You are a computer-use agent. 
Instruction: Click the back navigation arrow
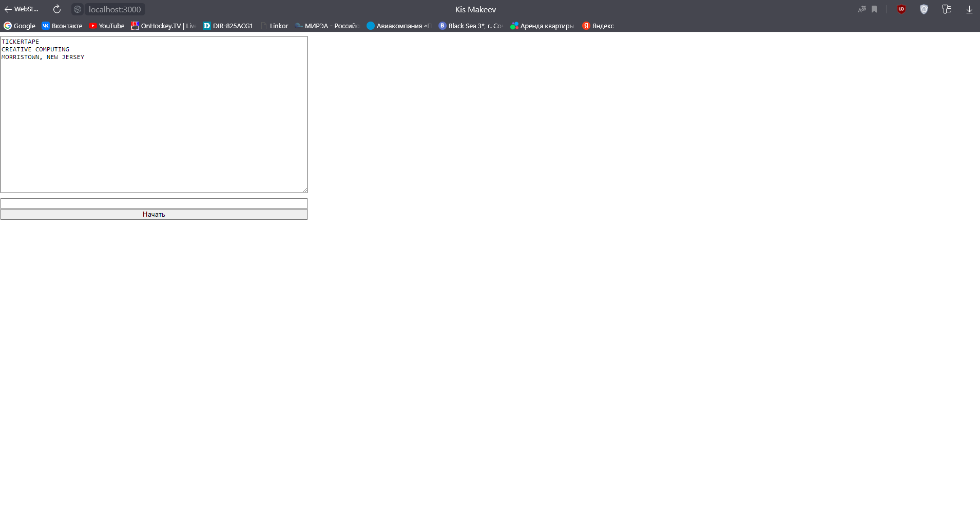[x=8, y=9]
